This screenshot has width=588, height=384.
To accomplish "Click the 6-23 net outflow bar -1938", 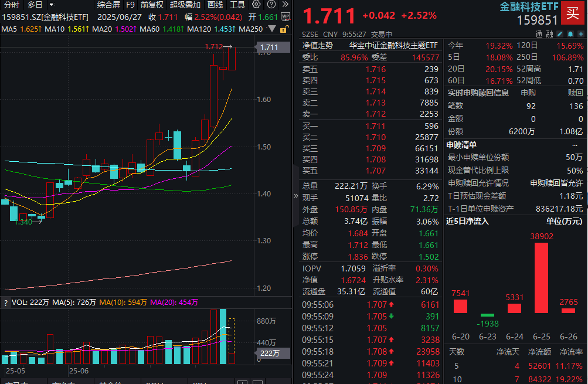I will click(x=487, y=315).
